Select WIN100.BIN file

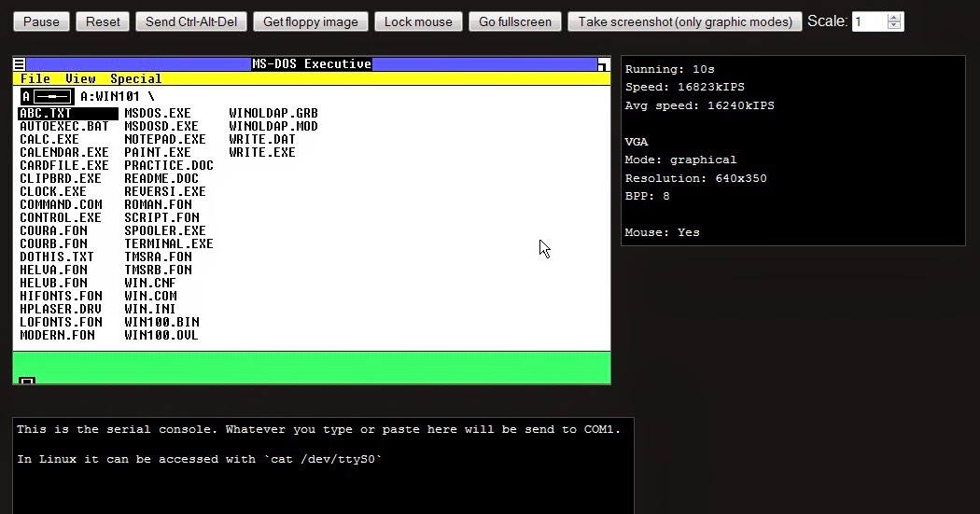tap(161, 323)
